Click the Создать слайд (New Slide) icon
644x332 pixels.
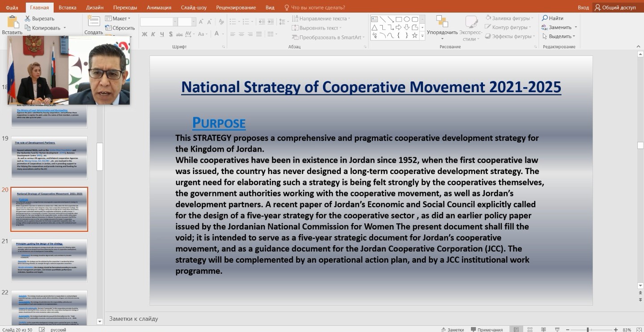coord(93,21)
